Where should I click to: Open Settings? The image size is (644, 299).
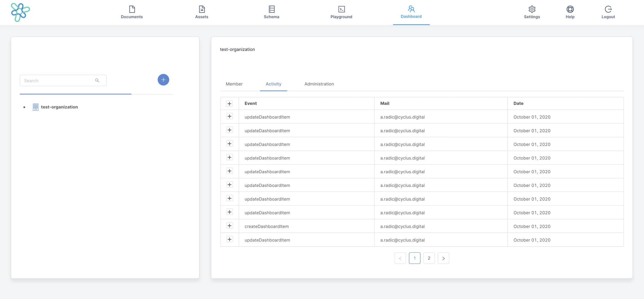[532, 12]
